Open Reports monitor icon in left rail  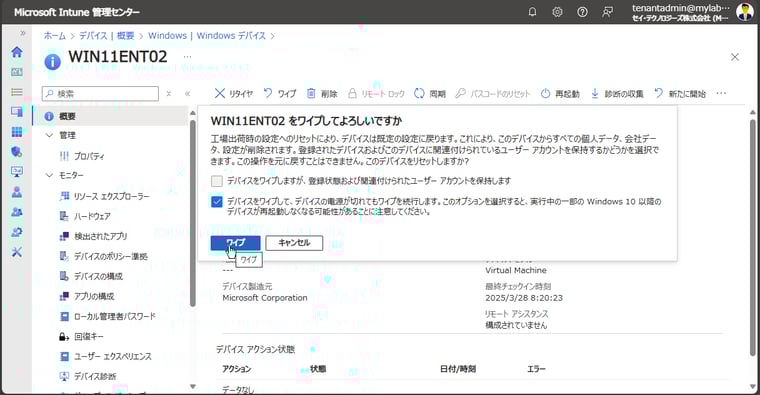tap(17, 172)
